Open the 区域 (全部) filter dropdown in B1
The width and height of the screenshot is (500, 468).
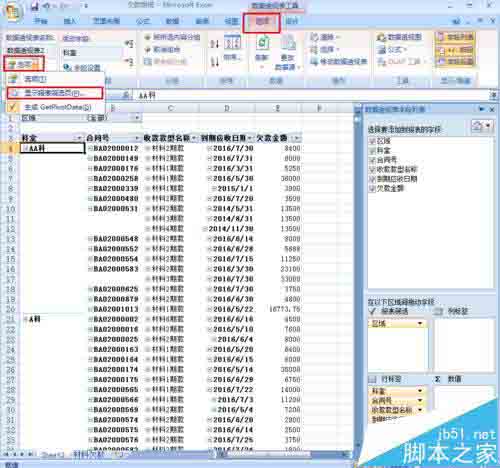click(137, 118)
